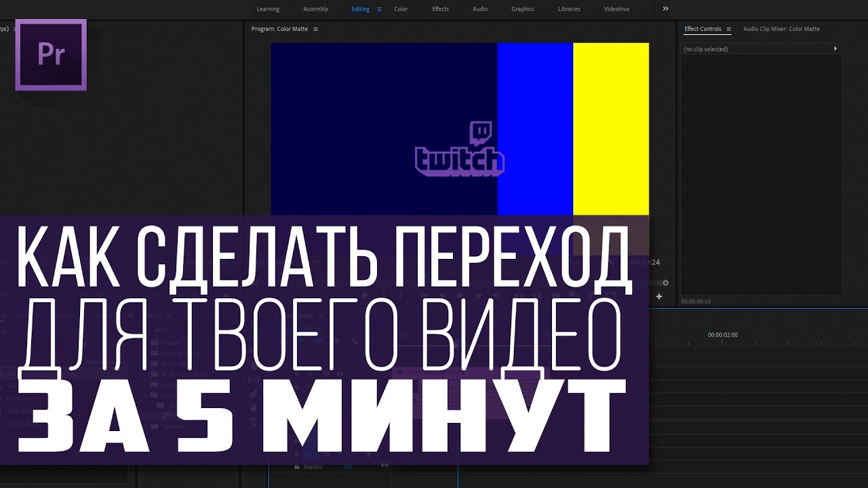Show more workspaces via double-chevron overflow
This screenshot has height=488, width=868.
click(665, 9)
